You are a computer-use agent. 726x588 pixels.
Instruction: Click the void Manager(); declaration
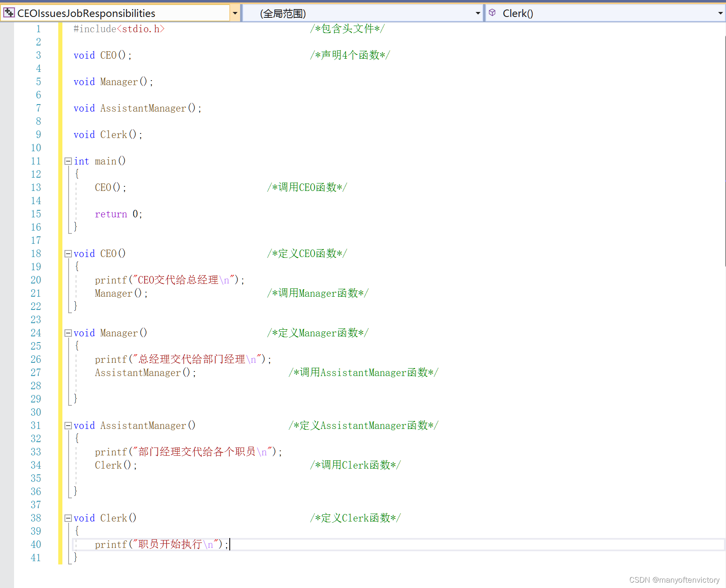(x=113, y=82)
